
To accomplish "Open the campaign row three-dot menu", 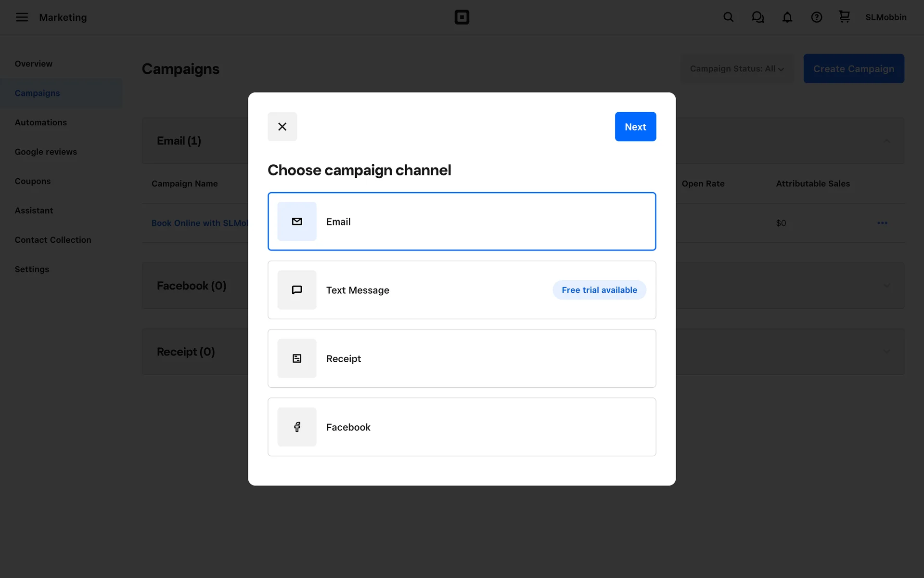I will [882, 223].
